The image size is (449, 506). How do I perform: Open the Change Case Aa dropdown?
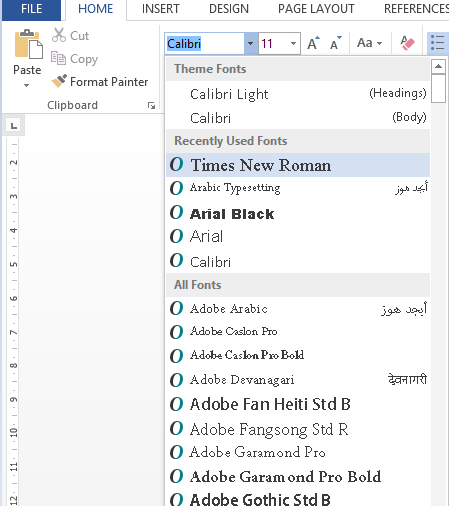(x=369, y=43)
